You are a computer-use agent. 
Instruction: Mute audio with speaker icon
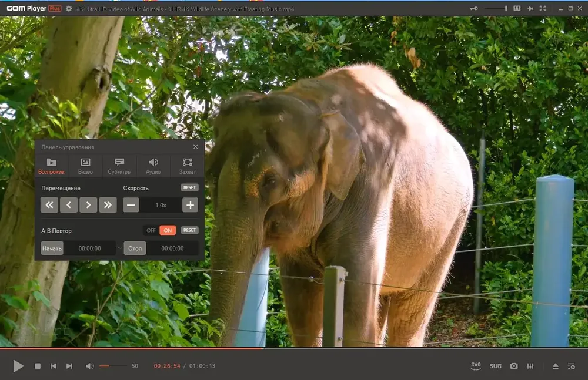[x=89, y=366]
